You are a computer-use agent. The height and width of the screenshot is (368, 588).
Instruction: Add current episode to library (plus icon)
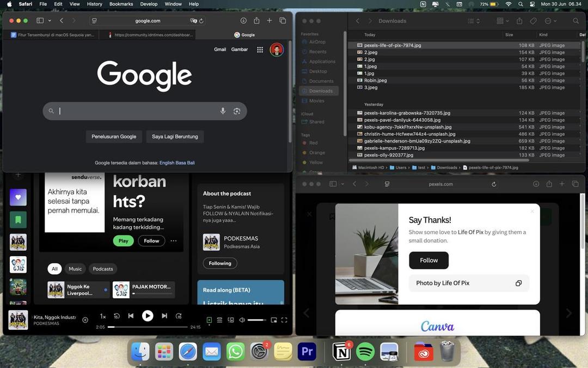(85, 320)
